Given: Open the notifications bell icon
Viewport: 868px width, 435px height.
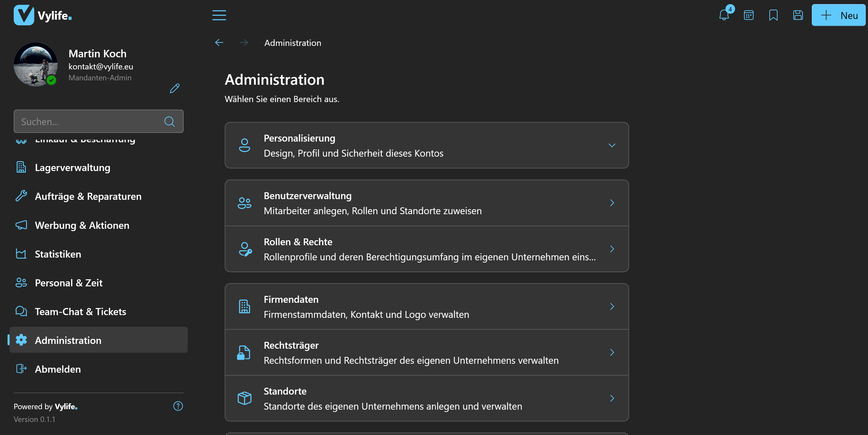Looking at the screenshot, I should 724,15.
